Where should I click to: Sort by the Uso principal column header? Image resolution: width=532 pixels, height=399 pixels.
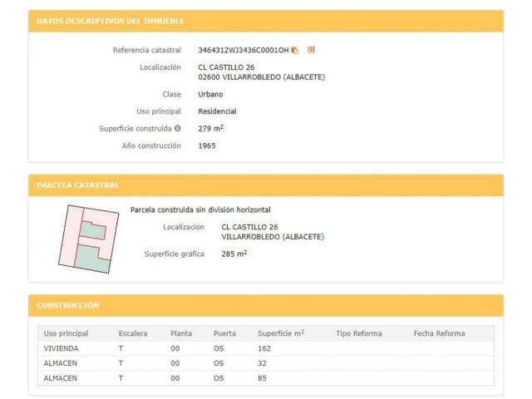pos(66,333)
